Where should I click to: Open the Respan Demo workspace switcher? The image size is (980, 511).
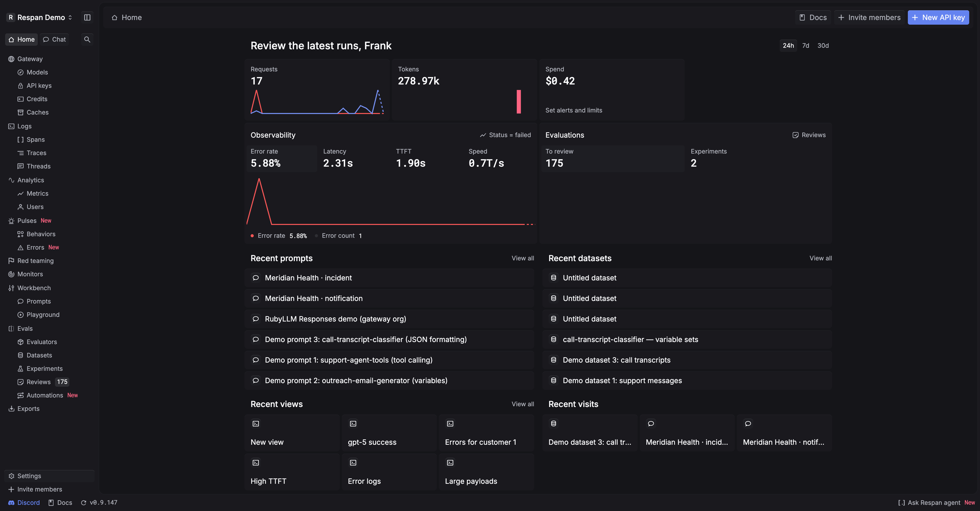click(x=40, y=17)
